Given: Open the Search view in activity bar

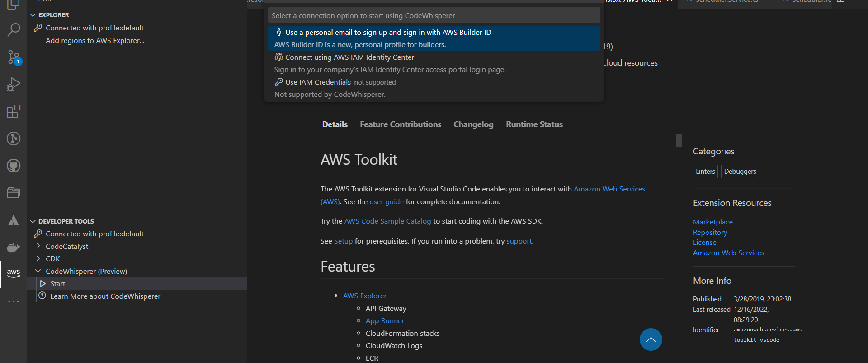Looking at the screenshot, I should tap(14, 30).
